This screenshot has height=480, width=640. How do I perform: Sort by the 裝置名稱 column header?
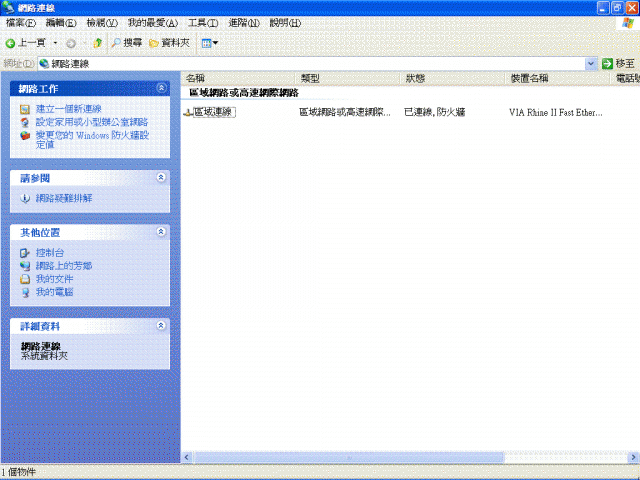(x=558, y=78)
